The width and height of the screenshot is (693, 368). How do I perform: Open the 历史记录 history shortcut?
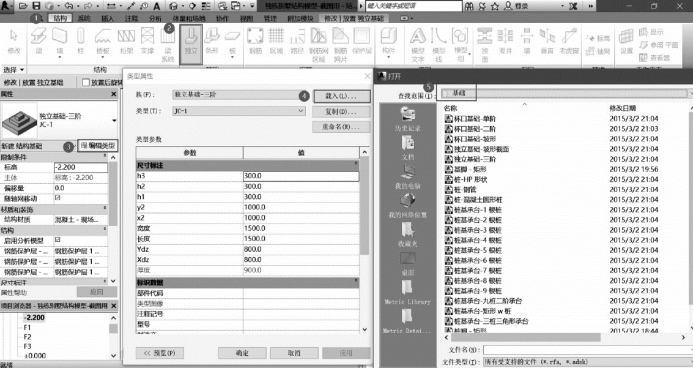point(407,119)
